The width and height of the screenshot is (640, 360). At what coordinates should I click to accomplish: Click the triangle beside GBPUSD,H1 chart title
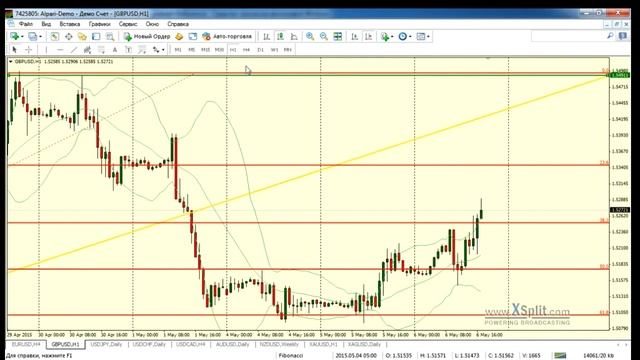pos(11,62)
